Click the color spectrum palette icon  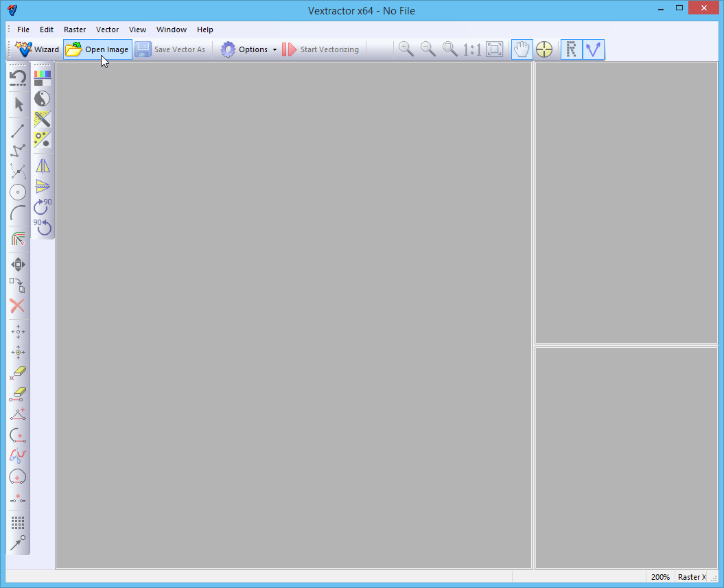pyautogui.click(x=43, y=78)
